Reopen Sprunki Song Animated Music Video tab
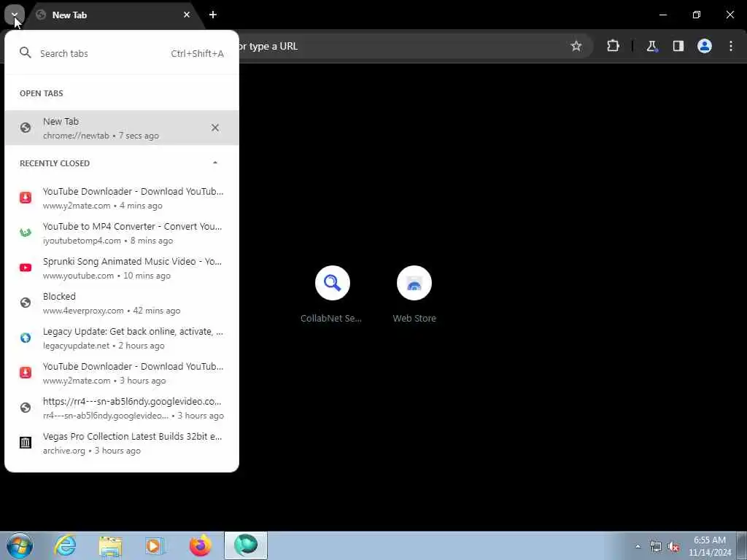This screenshot has width=747, height=560. (x=122, y=268)
